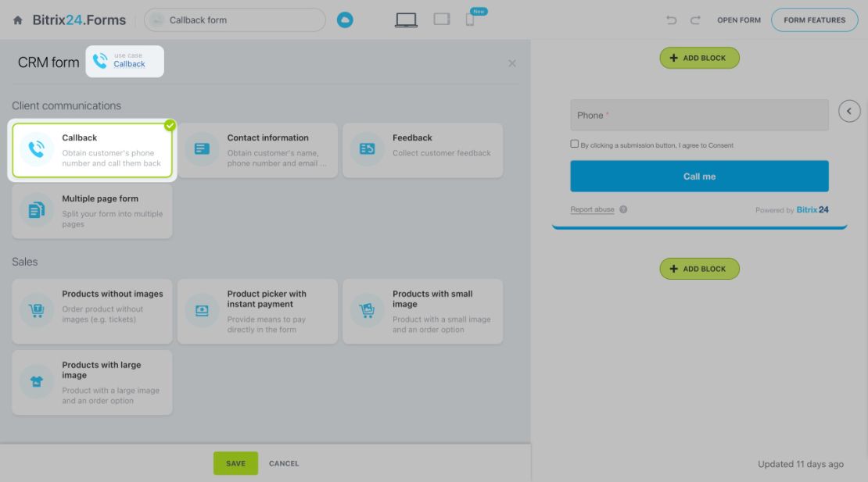Click the Phone input field

pyautogui.click(x=699, y=115)
